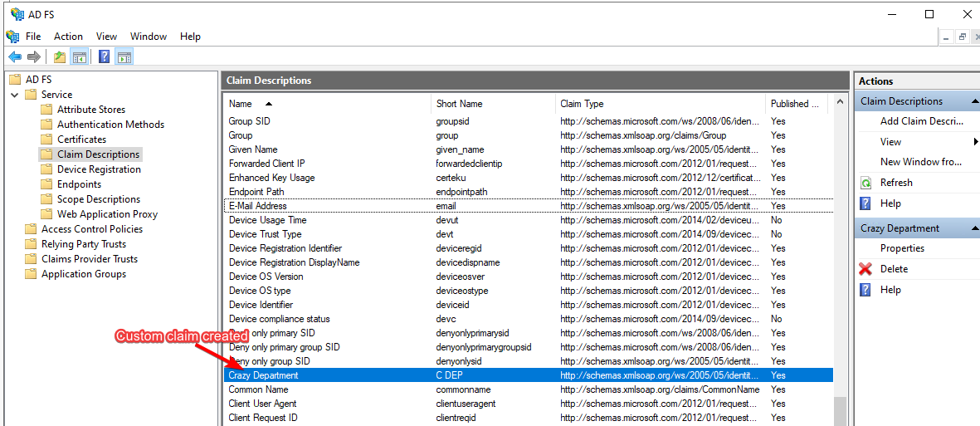Select the Forwarded Client IP row
This screenshot has height=426, width=980.
click(528, 164)
